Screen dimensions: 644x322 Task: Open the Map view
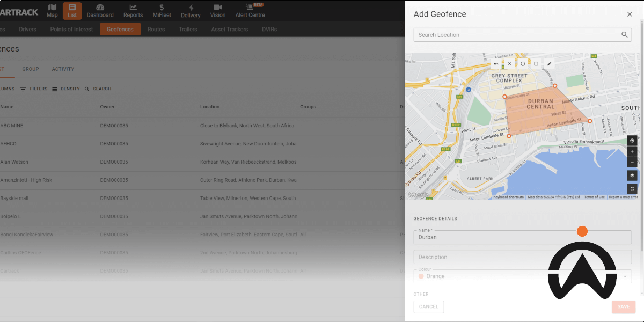52,11
